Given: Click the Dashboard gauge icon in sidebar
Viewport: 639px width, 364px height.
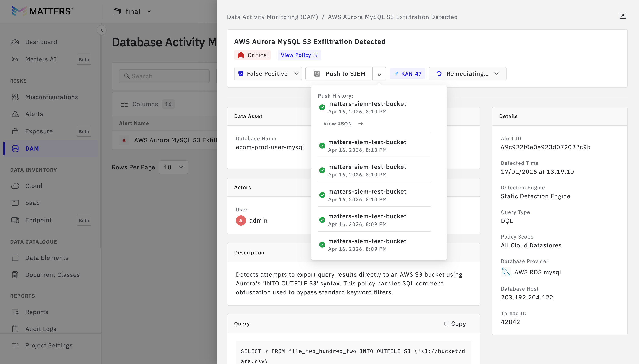Looking at the screenshot, I should pos(15,42).
